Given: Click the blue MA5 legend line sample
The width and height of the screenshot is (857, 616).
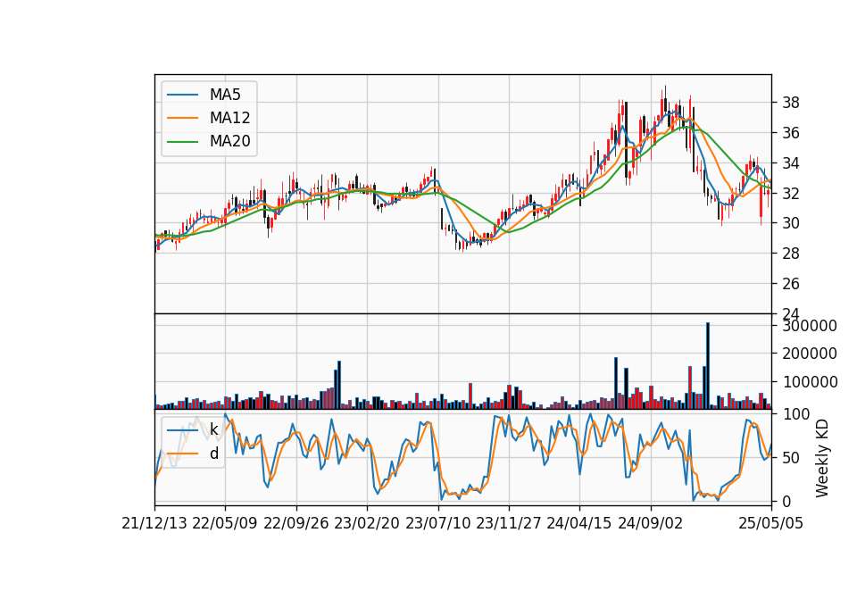Looking at the screenshot, I should coord(182,95).
